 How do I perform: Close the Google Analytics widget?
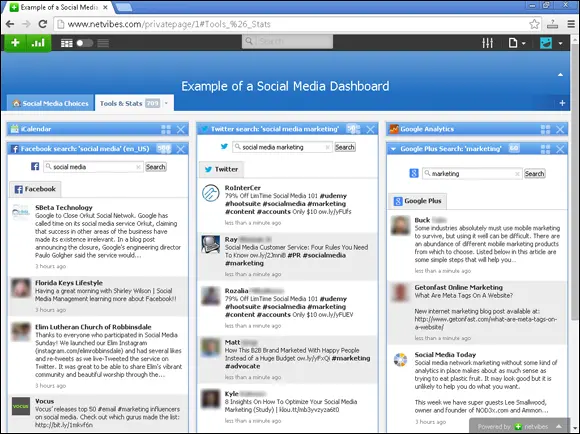click(x=560, y=129)
